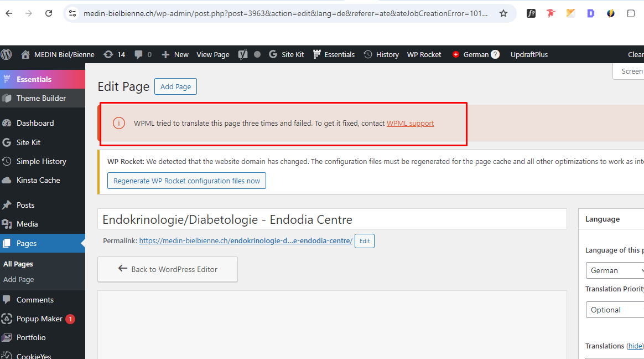
Task: Open Comments in the sidebar
Action: 42,300
